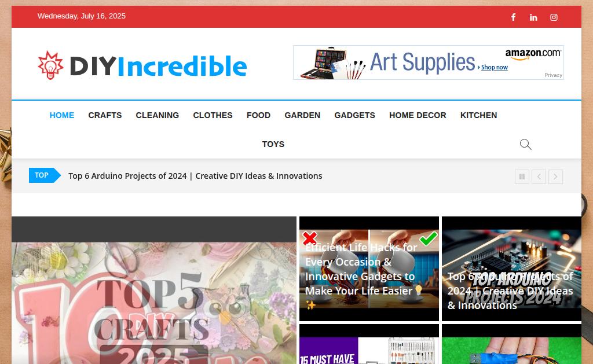Viewport: 593px width, 364px height.
Task: Go to the HOME menu item
Action: pyautogui.click(x=61, y=115)
